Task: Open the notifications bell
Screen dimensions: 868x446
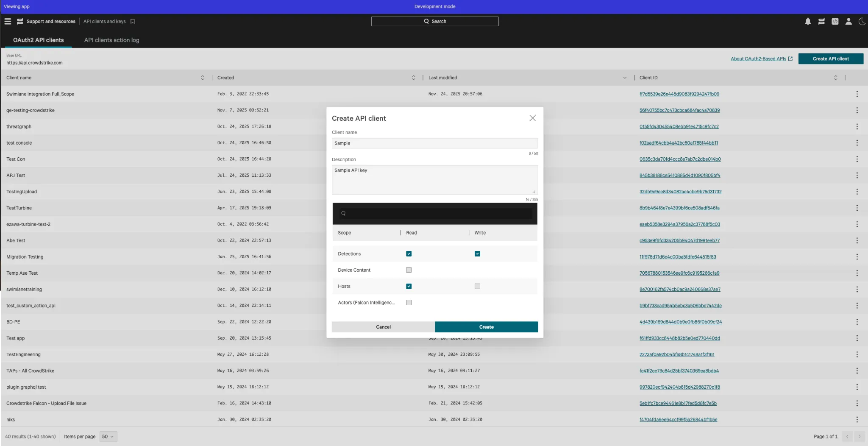Action: click(x=808, y=21)
